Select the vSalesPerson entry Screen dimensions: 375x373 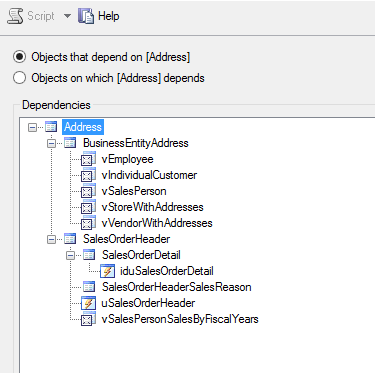click(x=134, y=191)
